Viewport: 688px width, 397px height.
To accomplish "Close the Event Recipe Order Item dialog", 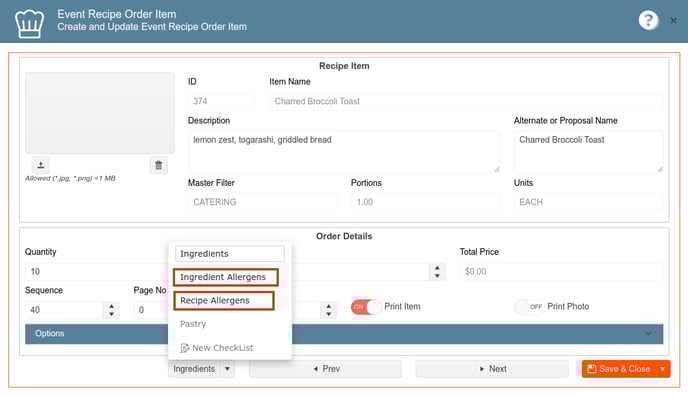I will tap(673, 21).
